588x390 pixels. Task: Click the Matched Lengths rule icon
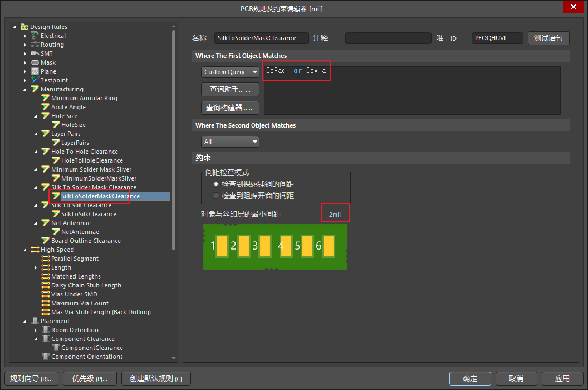pyautogui.click(x=45, y=276)
